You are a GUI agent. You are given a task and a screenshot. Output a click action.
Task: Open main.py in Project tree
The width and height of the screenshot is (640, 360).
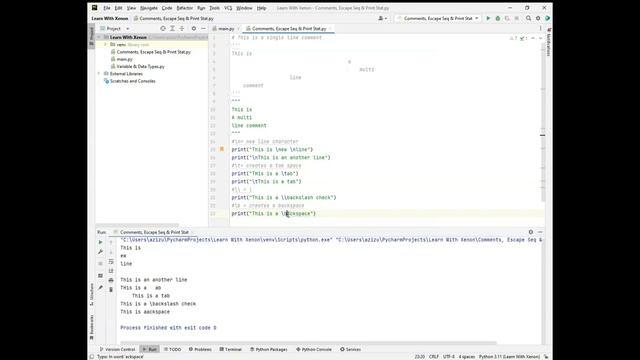tap(124, 59)
